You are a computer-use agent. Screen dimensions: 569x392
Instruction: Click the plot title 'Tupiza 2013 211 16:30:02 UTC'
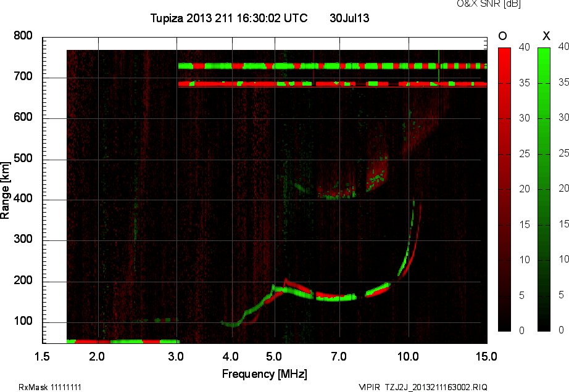point(228,18)
